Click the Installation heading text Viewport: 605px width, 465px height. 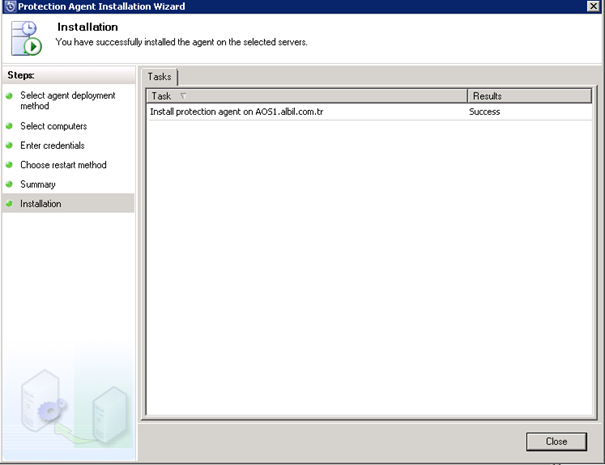tap(88, 27)
